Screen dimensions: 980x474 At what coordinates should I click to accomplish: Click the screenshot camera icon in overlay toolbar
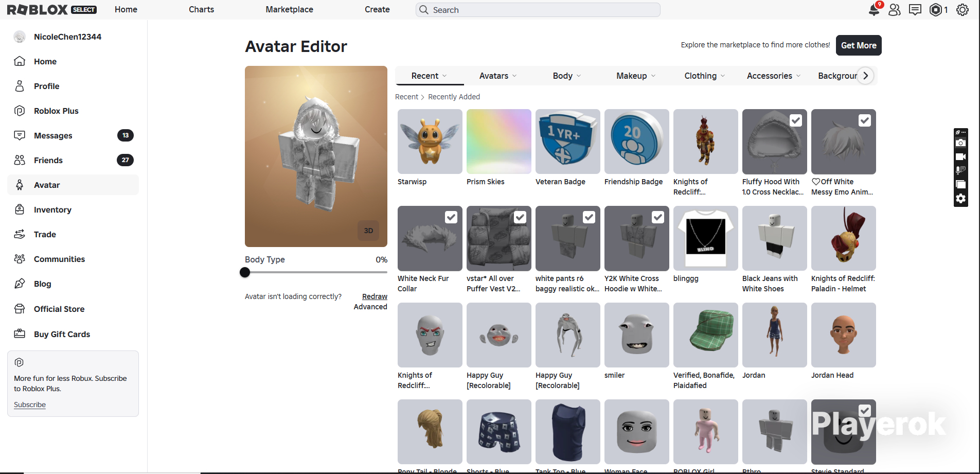[960, 143]
